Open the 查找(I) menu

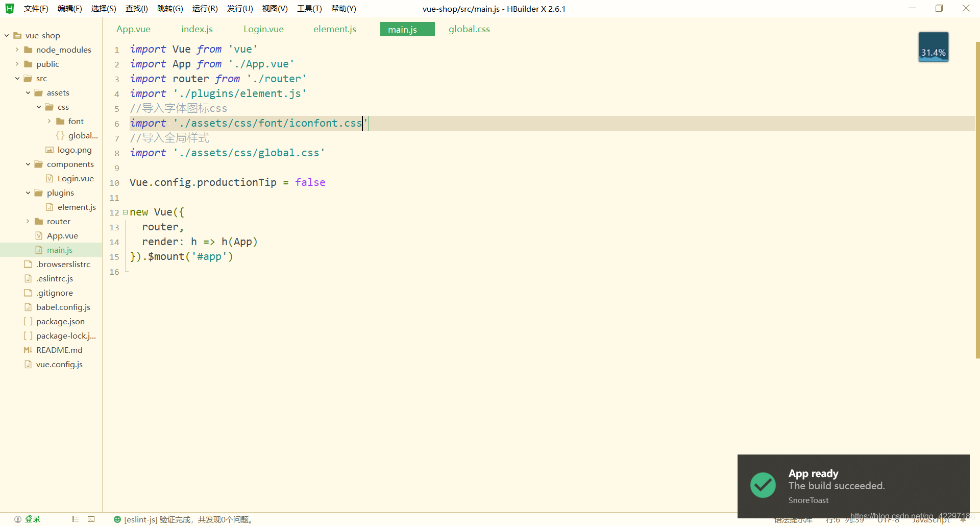point(136,9)
